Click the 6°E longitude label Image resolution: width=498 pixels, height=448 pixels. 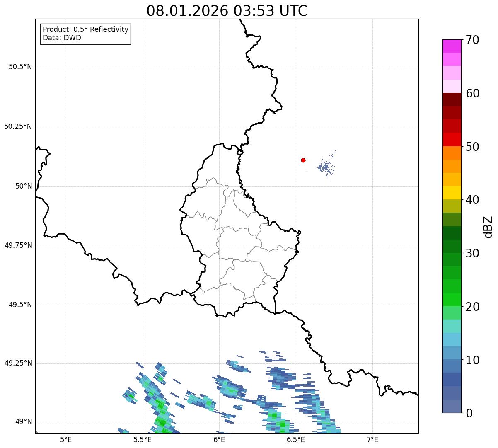[x=219, y=440]
